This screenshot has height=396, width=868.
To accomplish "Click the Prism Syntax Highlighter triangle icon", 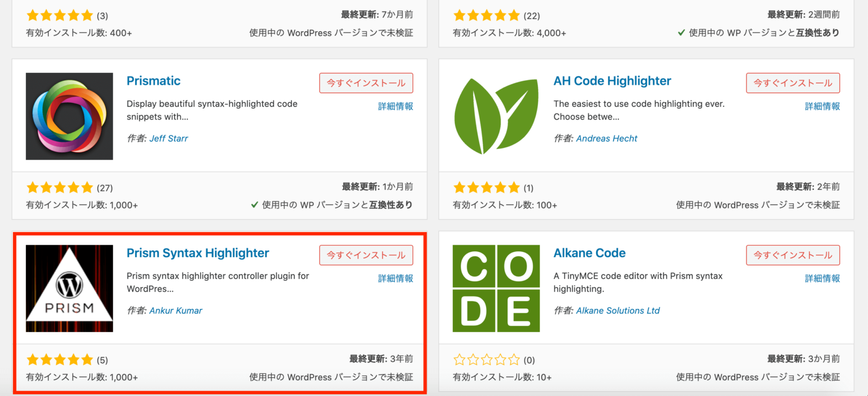I will point(69,289).
